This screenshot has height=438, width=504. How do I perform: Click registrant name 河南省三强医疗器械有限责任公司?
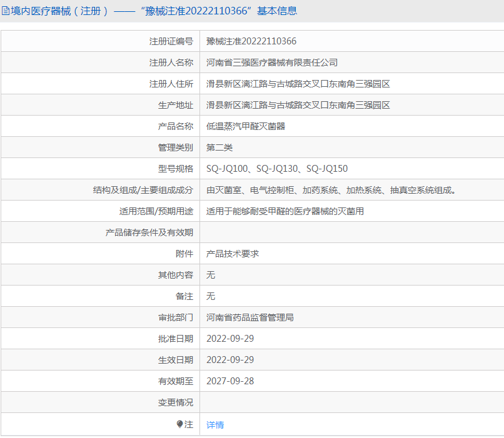click(x=272, y=62)
